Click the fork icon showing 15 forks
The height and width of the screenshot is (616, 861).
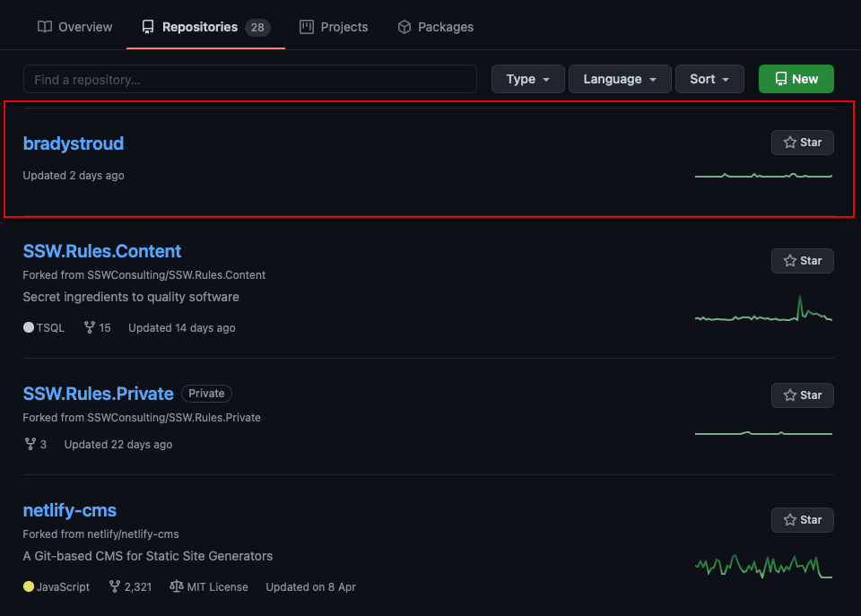90,328
